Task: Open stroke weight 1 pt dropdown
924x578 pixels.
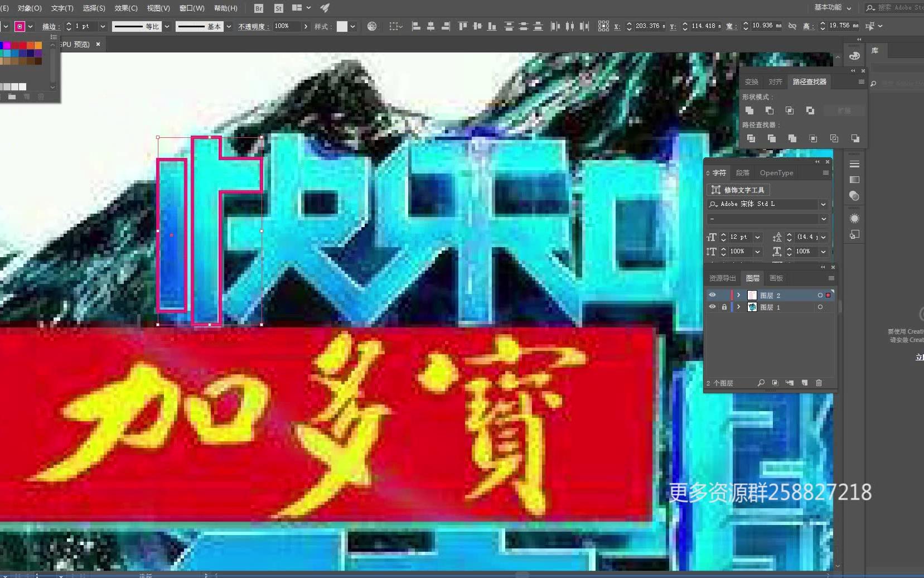Action: coord(103,26)
